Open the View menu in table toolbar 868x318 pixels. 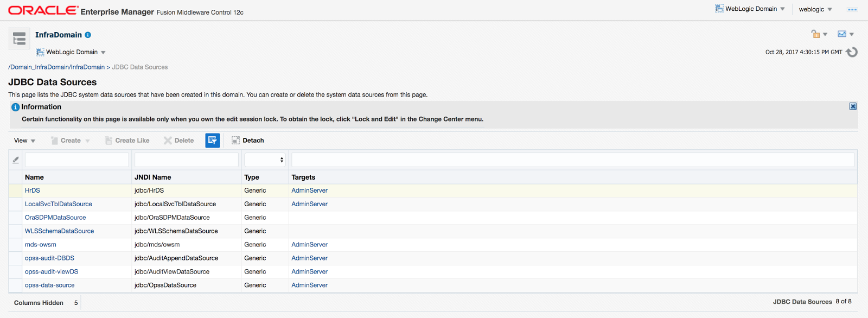24,141
